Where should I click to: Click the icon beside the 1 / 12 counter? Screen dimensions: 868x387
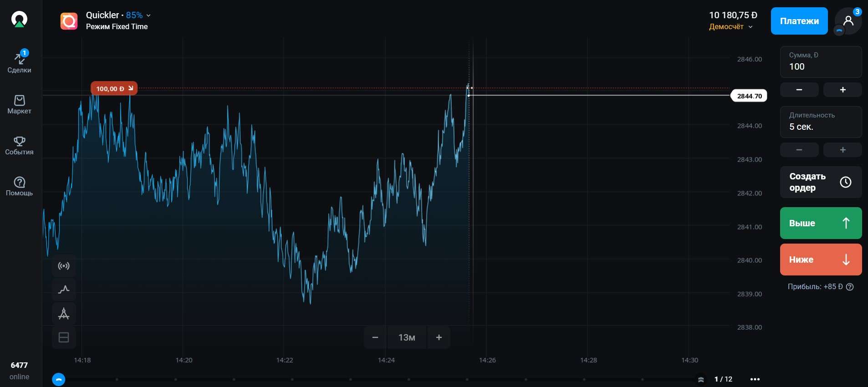701,379
